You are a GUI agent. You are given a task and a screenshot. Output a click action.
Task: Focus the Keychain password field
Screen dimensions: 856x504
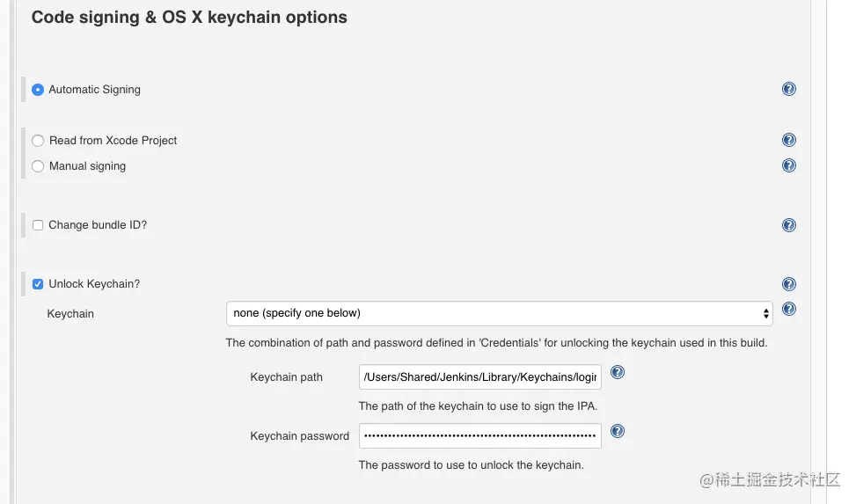click(x=479, y=435)
